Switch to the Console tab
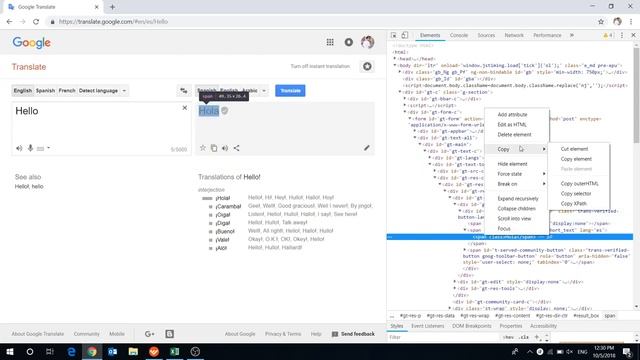640x360 pixels. pyautogui.click(x=459, y=36)
